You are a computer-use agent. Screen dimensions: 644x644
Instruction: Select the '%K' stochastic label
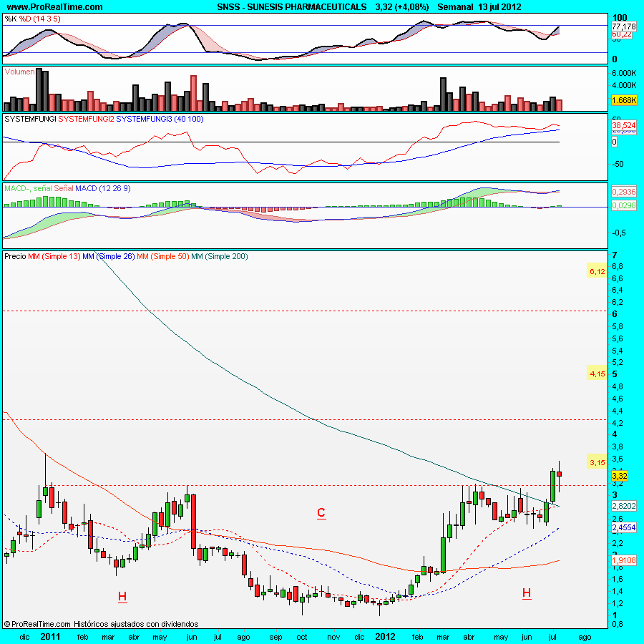[11, 19]
